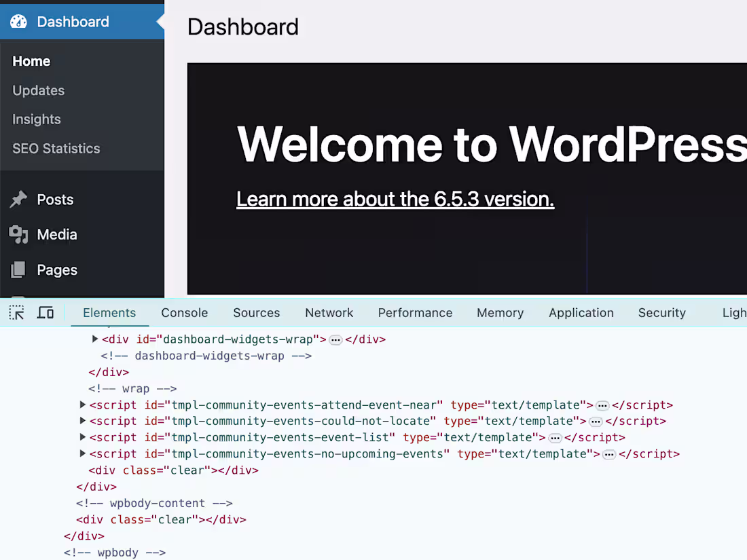
Task: Switch to the Console tab
Action: click(x=184, y=313)
